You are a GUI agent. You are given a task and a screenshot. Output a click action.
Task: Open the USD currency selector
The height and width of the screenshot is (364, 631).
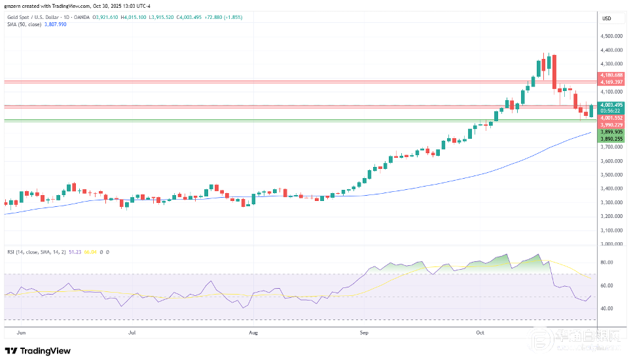[x=606, y=18]
